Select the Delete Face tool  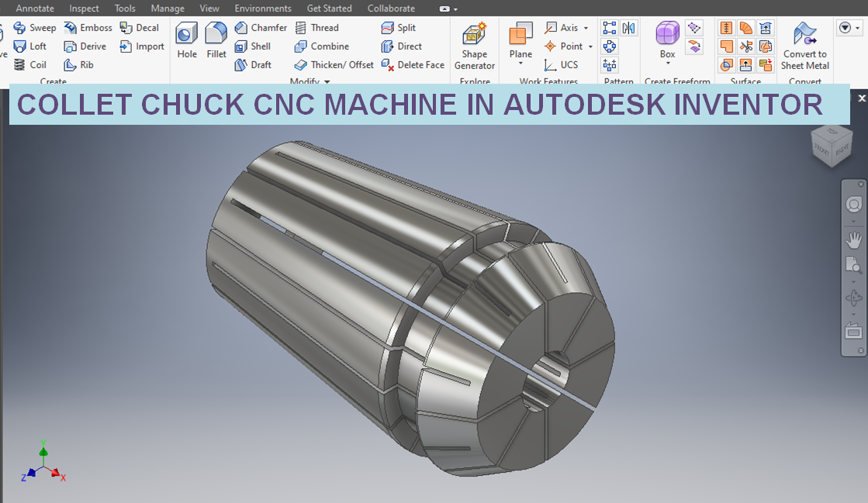pos(413,65)
